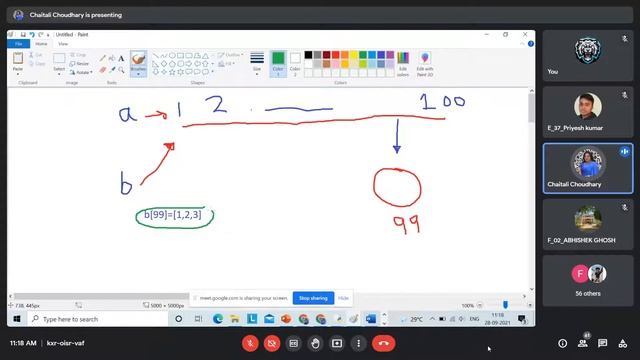Select F_02_ABHISHEK GHOSH participant tile
This screenshot has width=640, height=360.
pos(588,224)
